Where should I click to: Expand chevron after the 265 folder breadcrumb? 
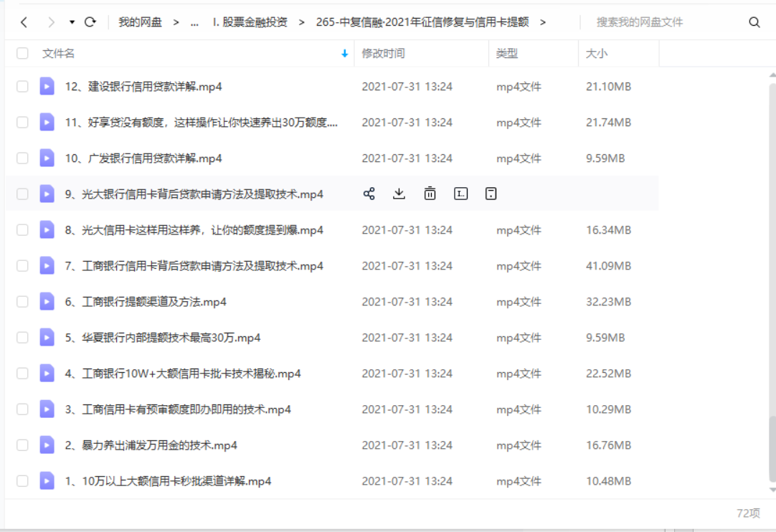tap(543, 22)
